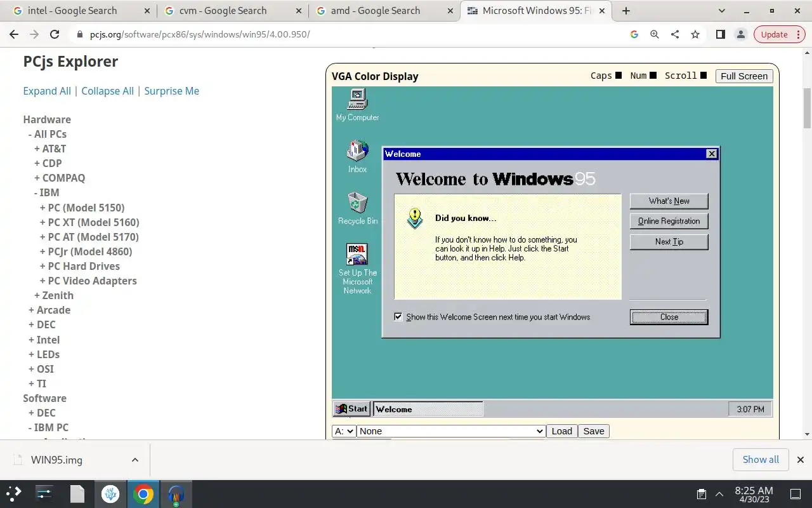The image size is (812, 508).
Task: Open the terminal-style app in taskbar
Action: tap(44, 494)
